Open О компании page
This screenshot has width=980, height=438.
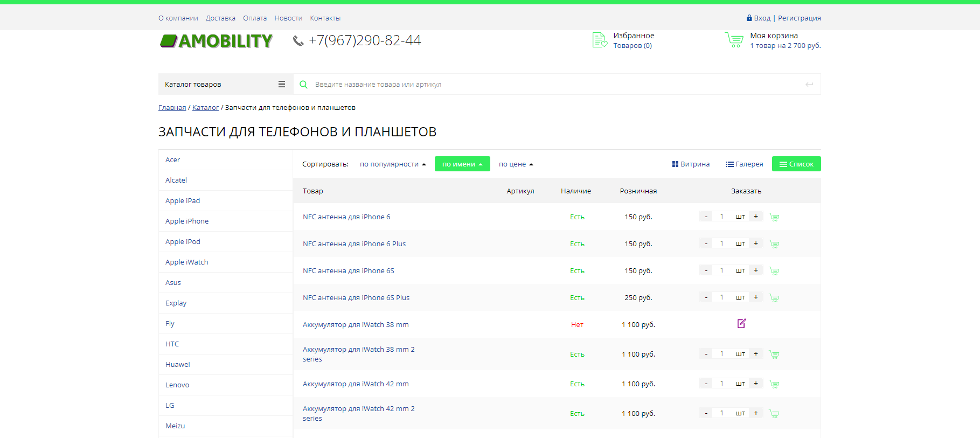[178, 18]
